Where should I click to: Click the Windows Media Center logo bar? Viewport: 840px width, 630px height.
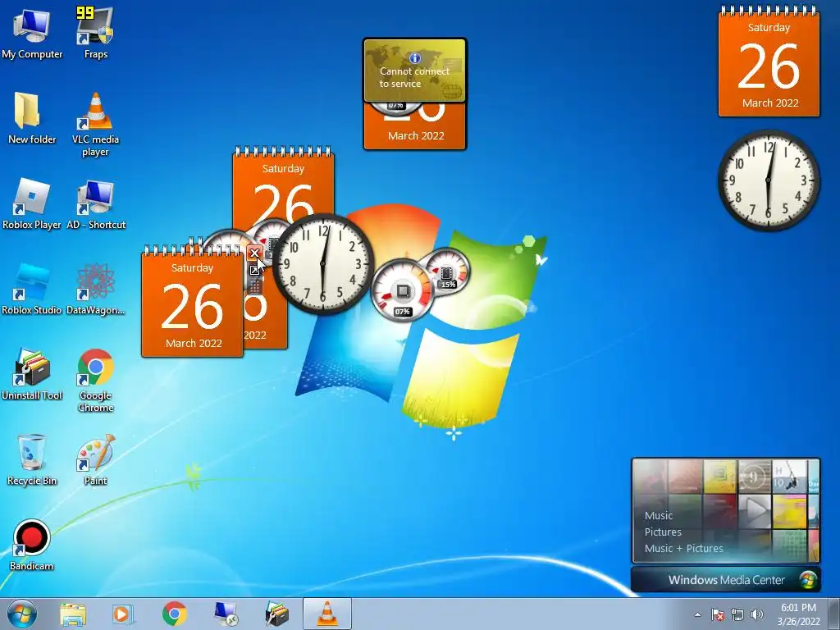point(726,580)
